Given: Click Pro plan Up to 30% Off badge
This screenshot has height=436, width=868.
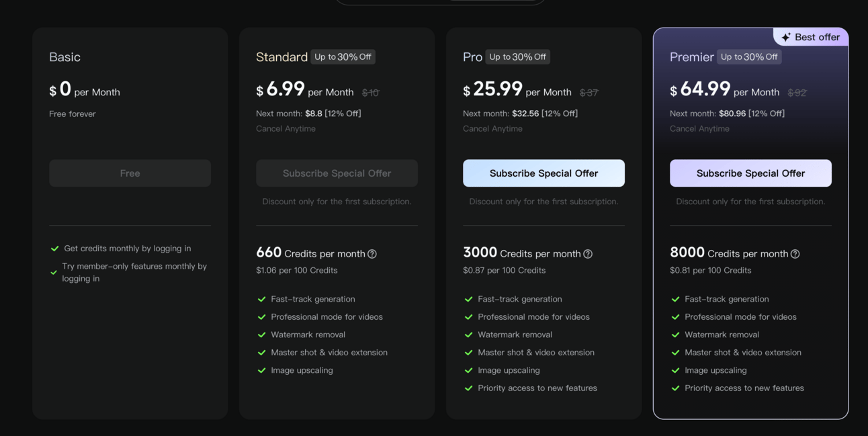Looking at the screenshot, I should point(517,57).
